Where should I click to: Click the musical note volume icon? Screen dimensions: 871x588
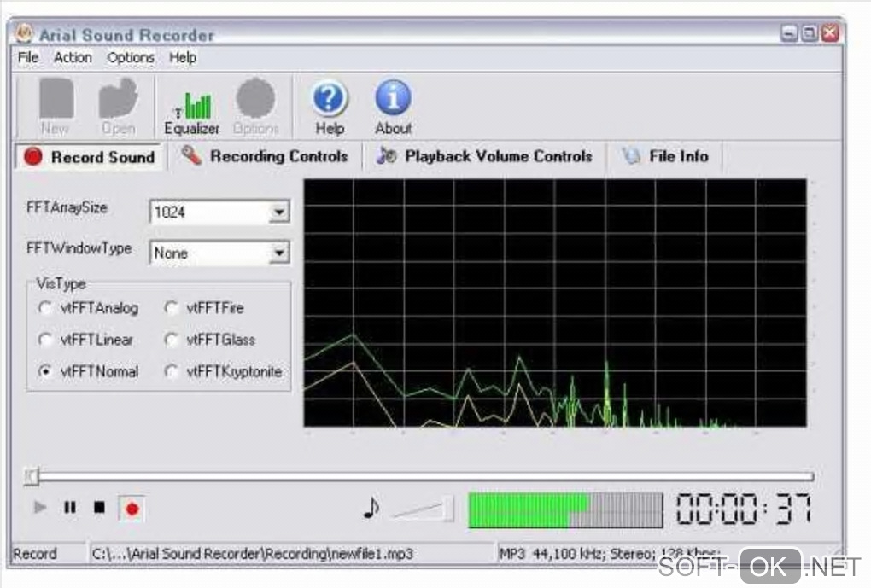point(371,508)
